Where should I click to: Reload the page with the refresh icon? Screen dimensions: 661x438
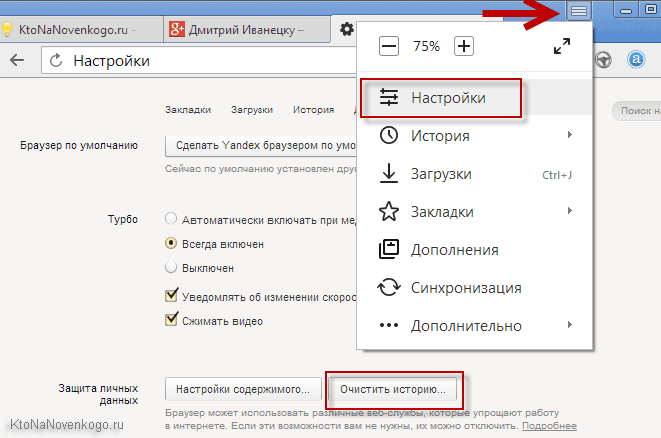click(x=56, y=61)
